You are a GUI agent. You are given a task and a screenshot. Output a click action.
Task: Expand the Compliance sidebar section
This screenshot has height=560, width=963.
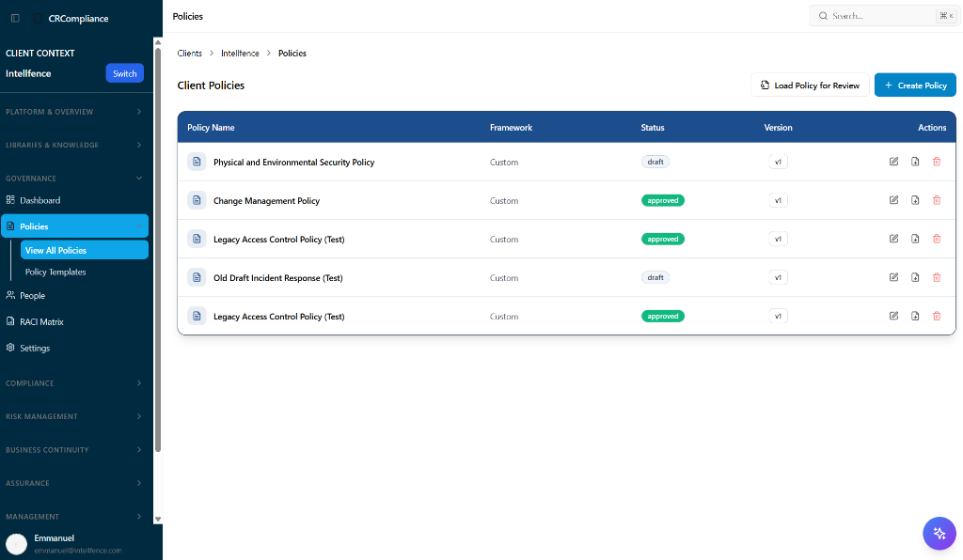73,383
